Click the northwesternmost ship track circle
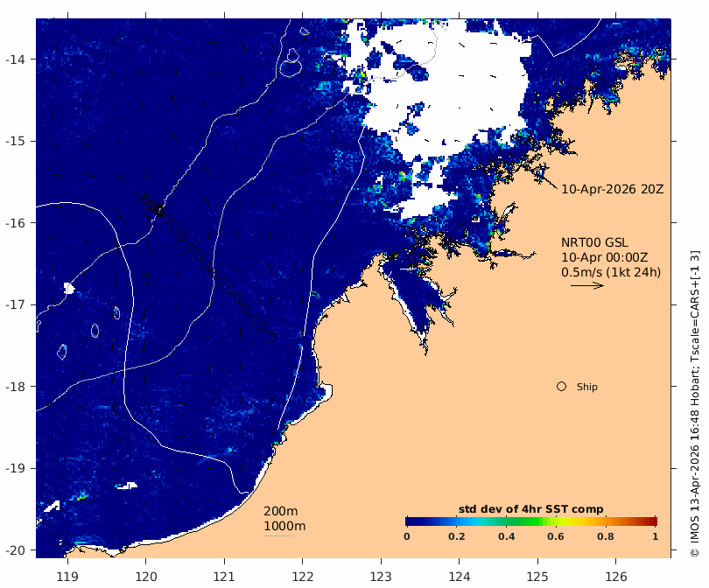 coord(141,195)
